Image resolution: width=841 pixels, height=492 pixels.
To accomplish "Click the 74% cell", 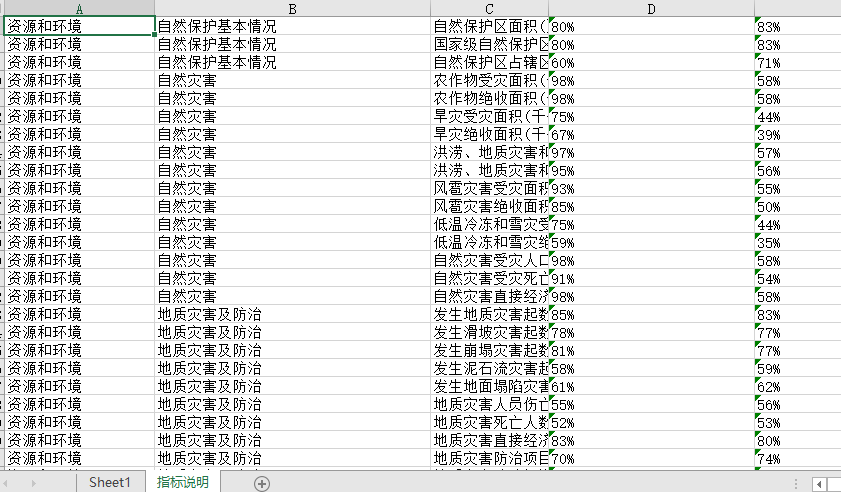I will (798, 458).
